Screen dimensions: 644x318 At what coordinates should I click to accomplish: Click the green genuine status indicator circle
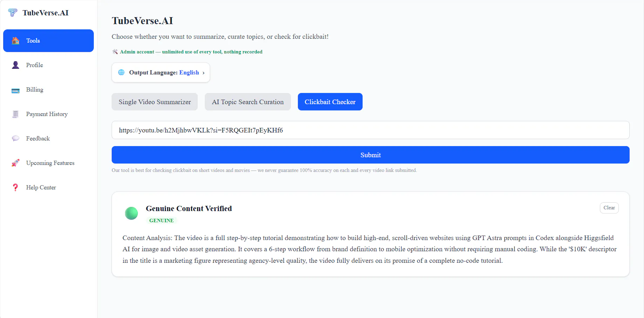(x=132, y=213)
